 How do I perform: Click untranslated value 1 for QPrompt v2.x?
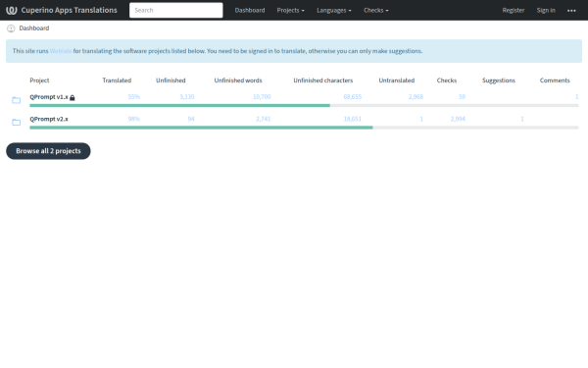point(421,119)
